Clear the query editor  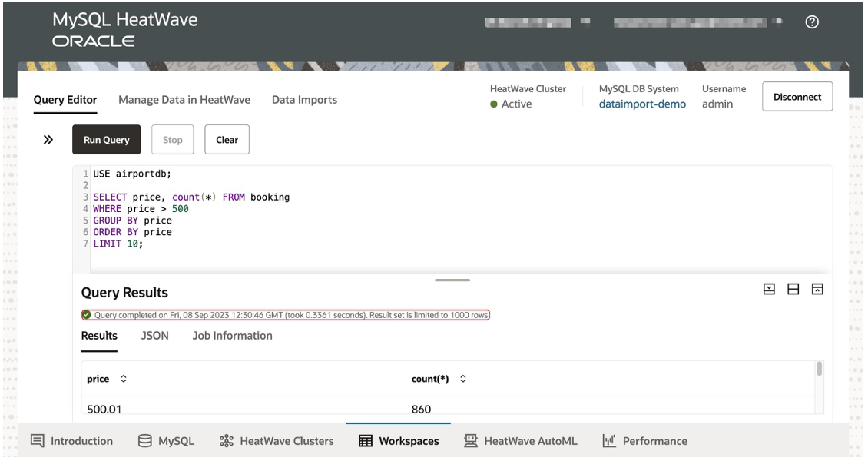pos(227,139)
